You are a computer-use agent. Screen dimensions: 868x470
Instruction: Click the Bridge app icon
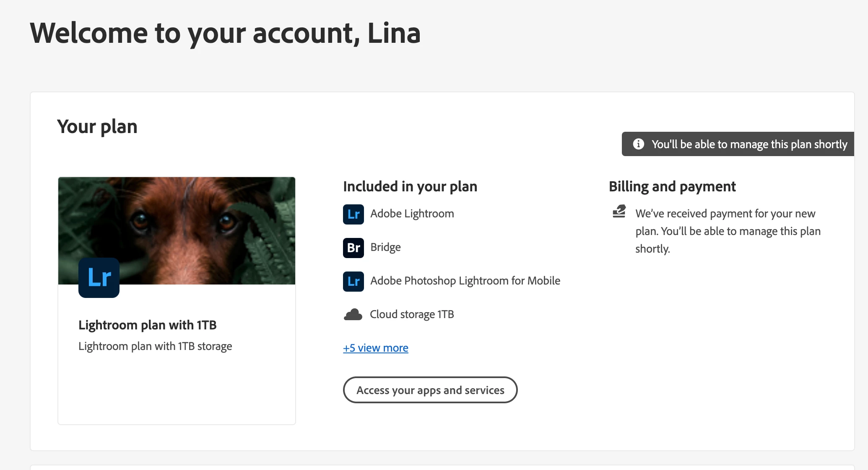353,248
